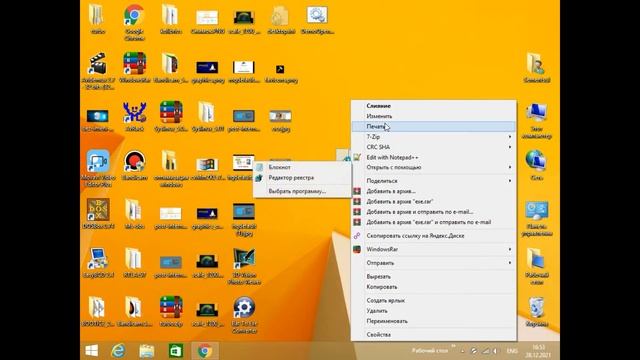Select the blue video camera editor shortcut
Image resolution: width=640 pixels, height=360 pixels.
[x=98, y=162]
